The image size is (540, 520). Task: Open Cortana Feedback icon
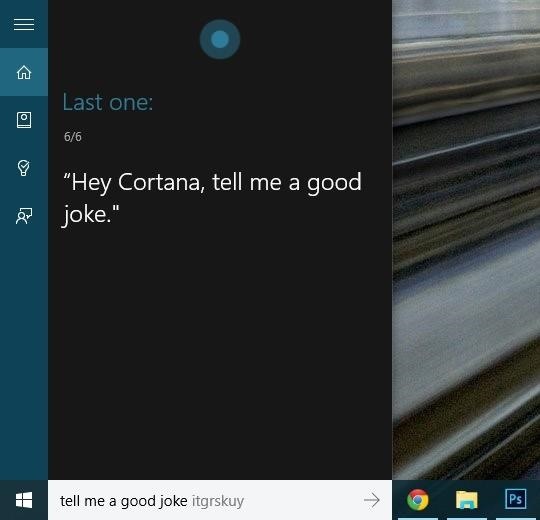point(24,216)
